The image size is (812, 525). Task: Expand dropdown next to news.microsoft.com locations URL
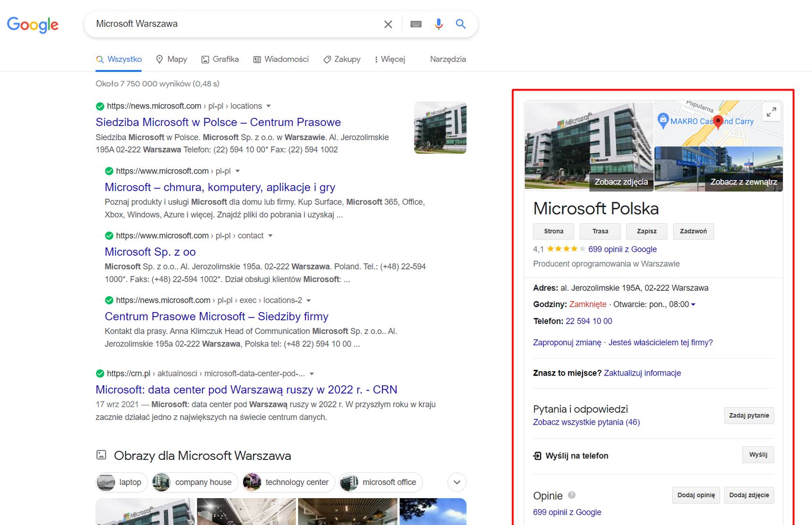tap(269, 106)
